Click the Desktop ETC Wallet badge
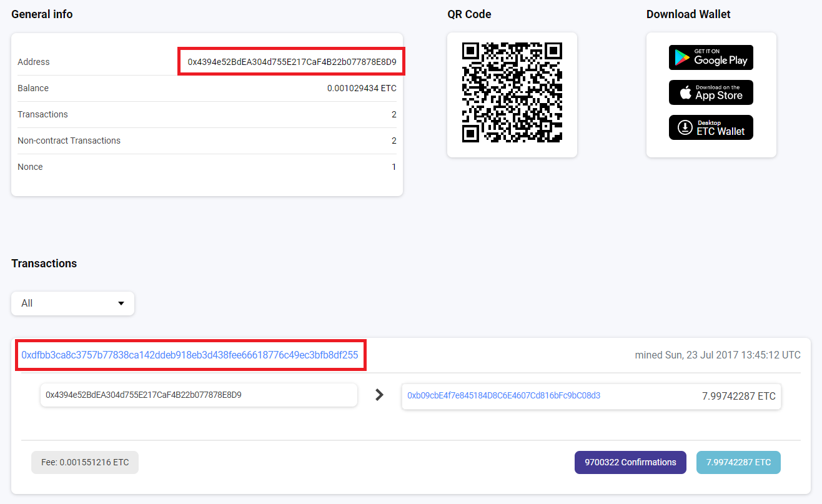 (x=711, y=127)
